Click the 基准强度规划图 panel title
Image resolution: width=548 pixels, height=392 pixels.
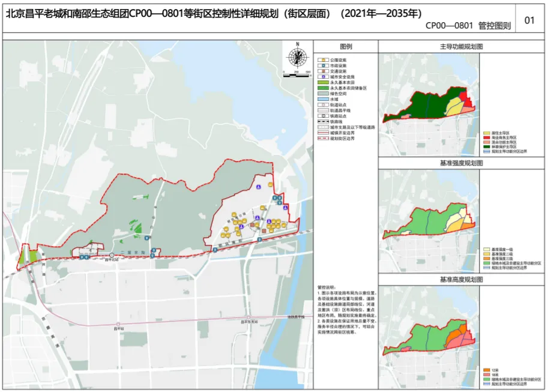(462, 163)
